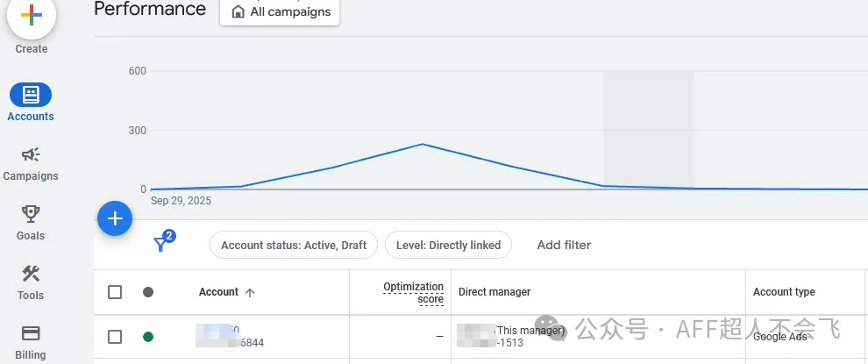The width and height of the screenshot is (868, 364).
Task: Open the Accounts sidebar icon
Action: 31,95
